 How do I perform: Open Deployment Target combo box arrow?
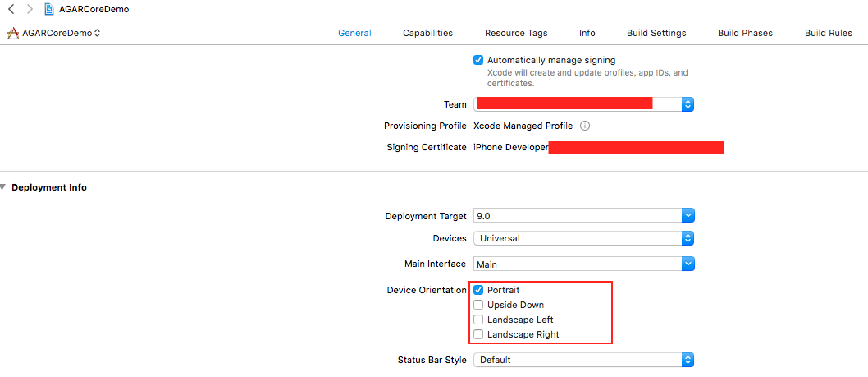tap(688, 216)
